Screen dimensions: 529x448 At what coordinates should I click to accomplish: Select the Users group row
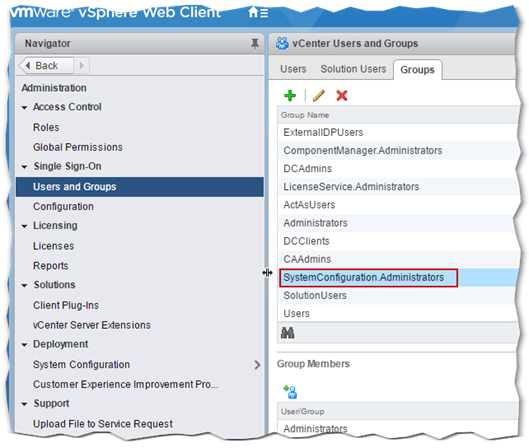pos(398,314)
